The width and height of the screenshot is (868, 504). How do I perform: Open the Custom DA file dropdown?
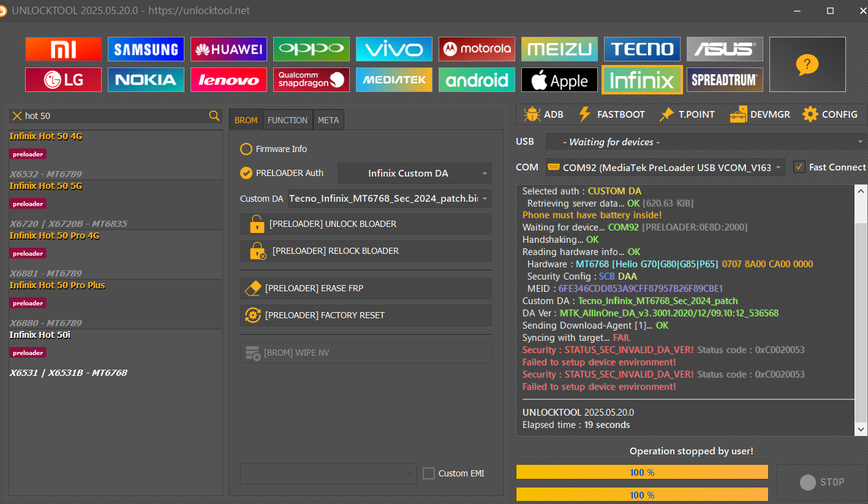point(390,199)
